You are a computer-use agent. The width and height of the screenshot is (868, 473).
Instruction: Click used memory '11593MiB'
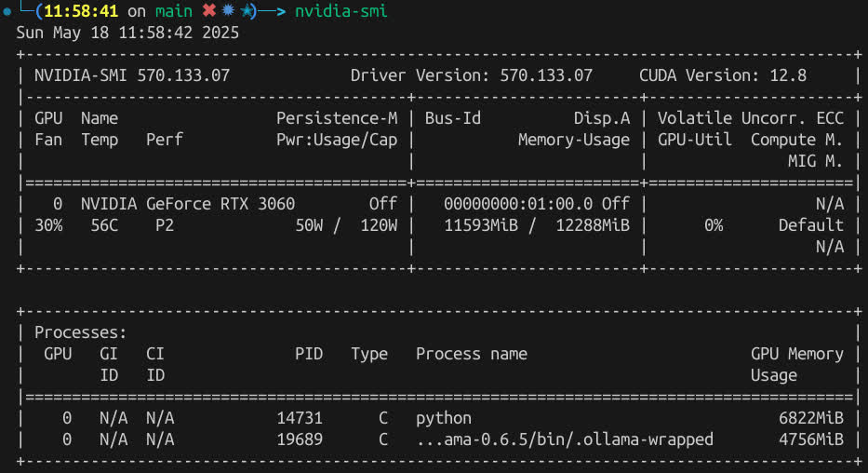point(480,225)
